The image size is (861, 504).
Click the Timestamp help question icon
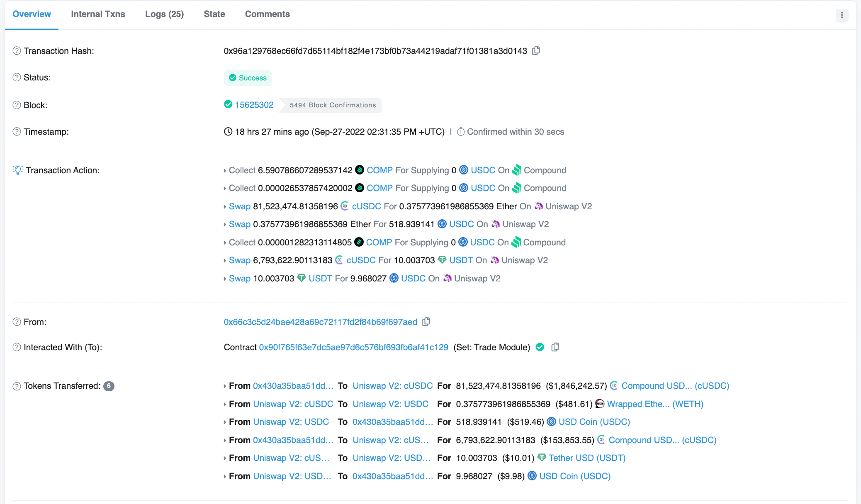[17, 131]
